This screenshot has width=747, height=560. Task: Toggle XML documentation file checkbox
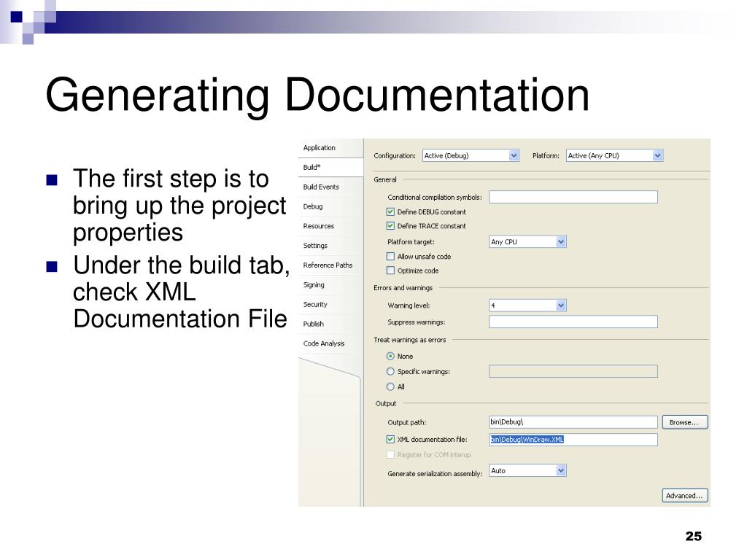tap(390, 440)
